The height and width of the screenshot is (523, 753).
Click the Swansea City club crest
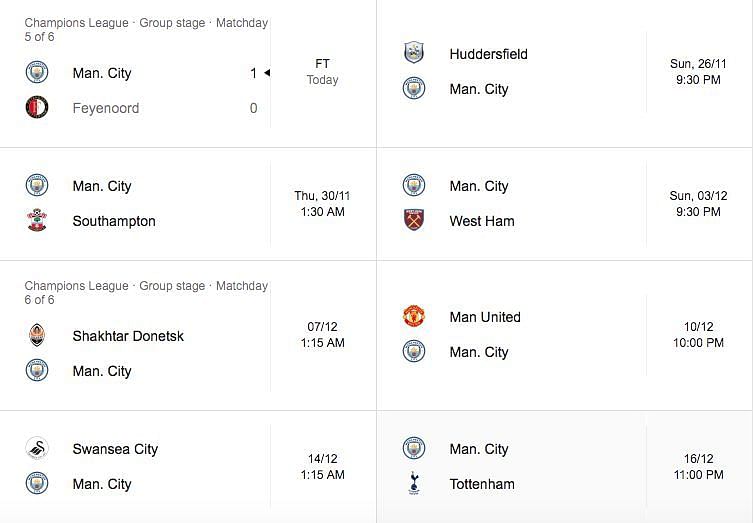pos(37,448)
